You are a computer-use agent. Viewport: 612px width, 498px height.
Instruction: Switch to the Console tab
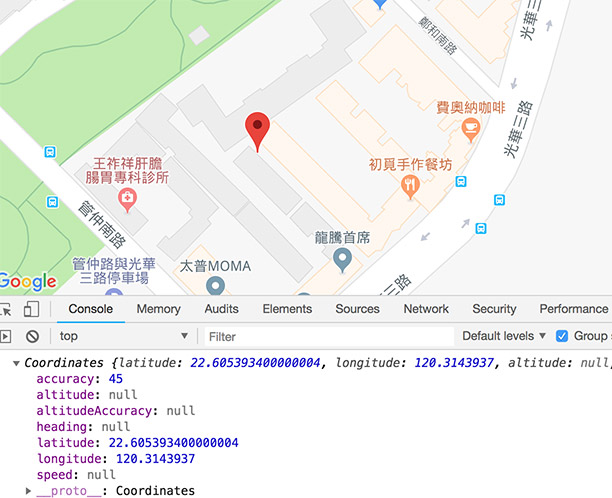(91, 309)
